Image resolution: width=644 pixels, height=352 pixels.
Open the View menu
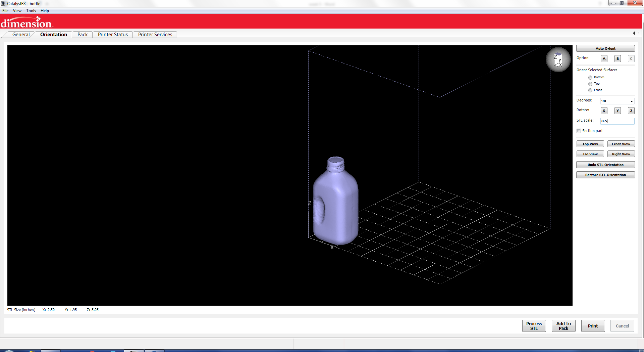point(17,11)
